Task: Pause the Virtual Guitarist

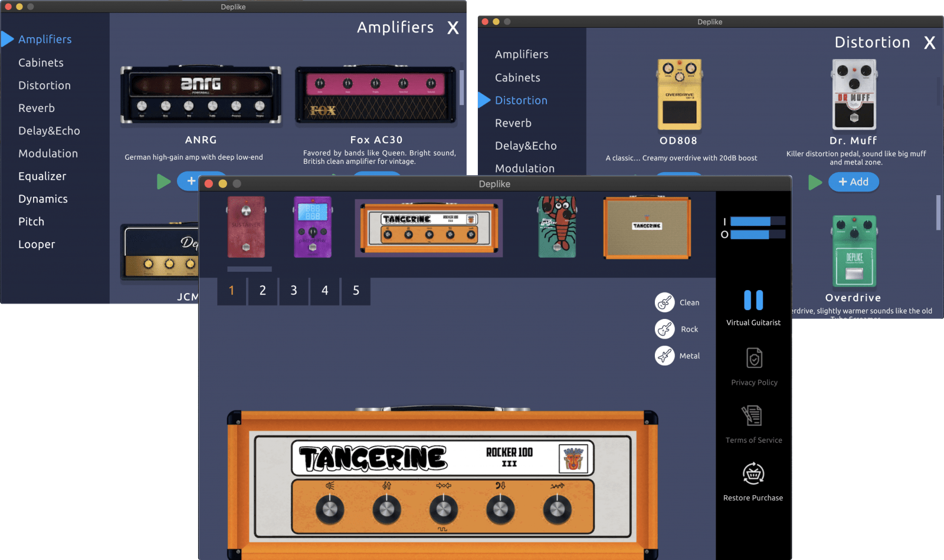Action: [x=753, y=301]
